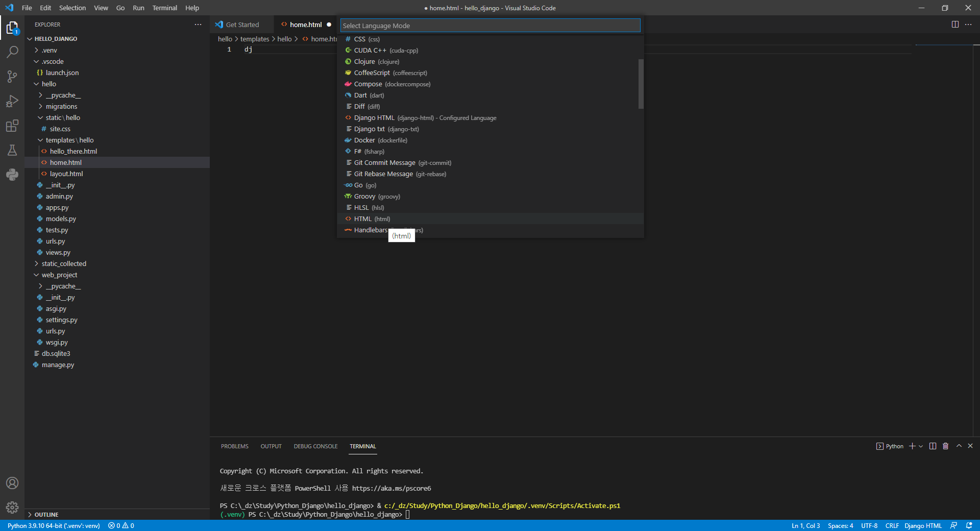Screen dimensions: 980x531
Task: Switch to the OUTPUT panel tab
Action: [271, 446]
